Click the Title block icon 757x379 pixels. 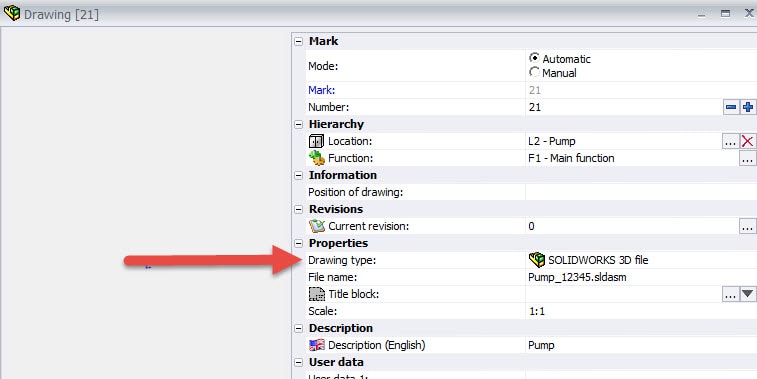click(x=317, y=294)
